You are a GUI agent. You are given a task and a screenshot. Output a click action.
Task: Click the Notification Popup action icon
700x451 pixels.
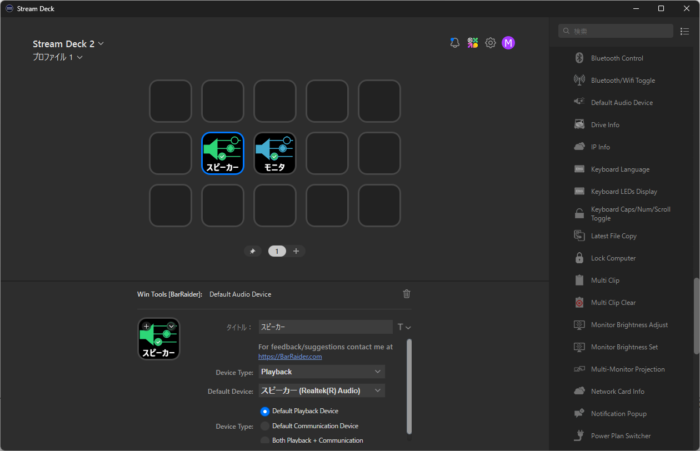(x=579, y=413)
